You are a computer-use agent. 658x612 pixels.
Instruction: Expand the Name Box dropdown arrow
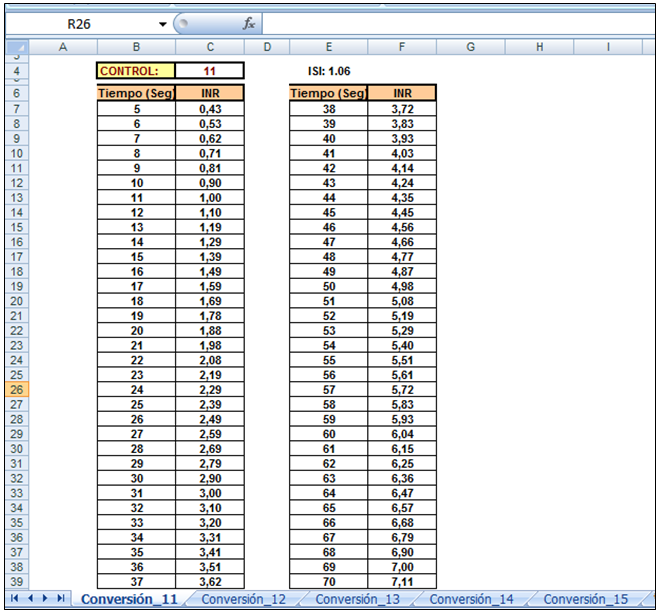click(163, 23)
